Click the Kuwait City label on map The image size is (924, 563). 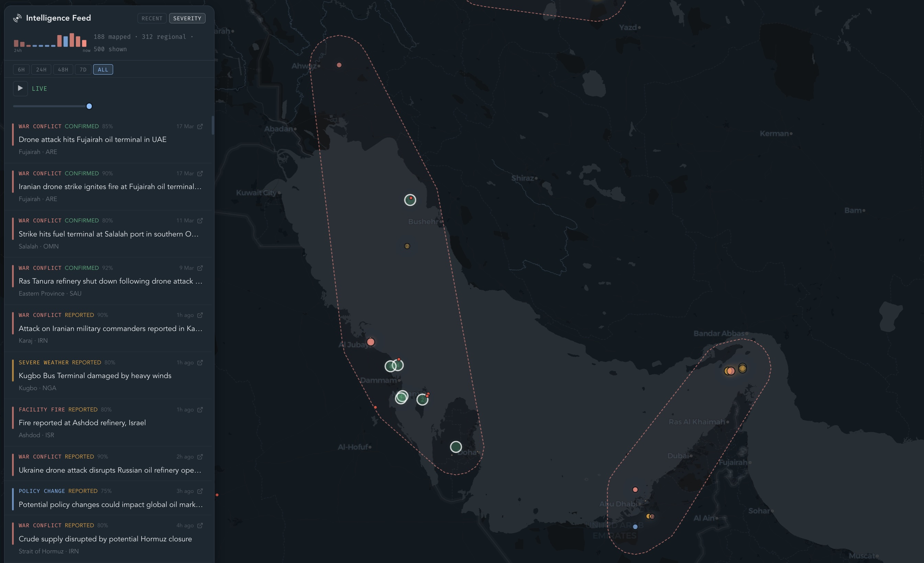(256, 193)
